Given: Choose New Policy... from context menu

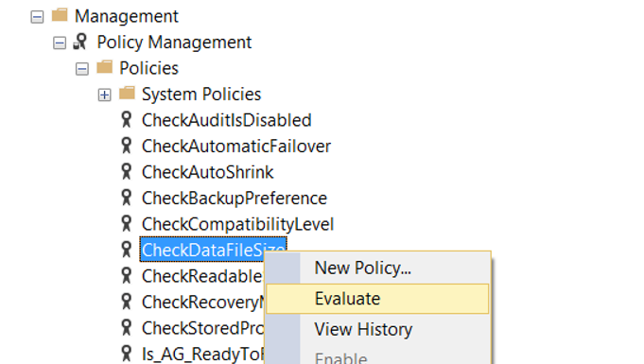Looking at the screenshot, I should [377, 268].
